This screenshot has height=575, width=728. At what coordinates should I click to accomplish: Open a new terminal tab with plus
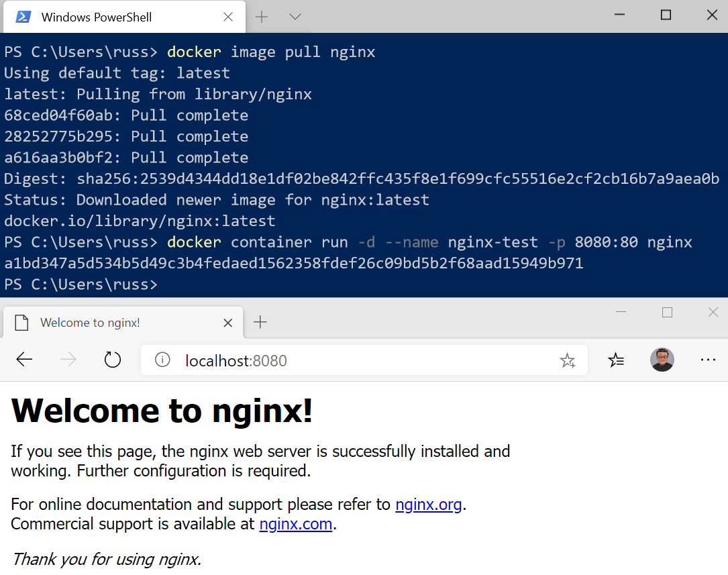262,17
